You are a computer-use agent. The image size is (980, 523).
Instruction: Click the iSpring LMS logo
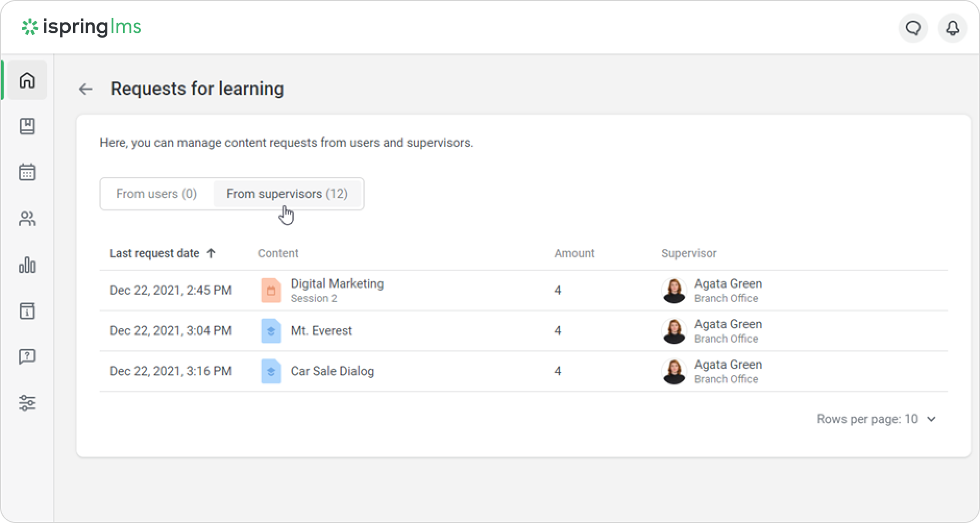coord(81,27)
